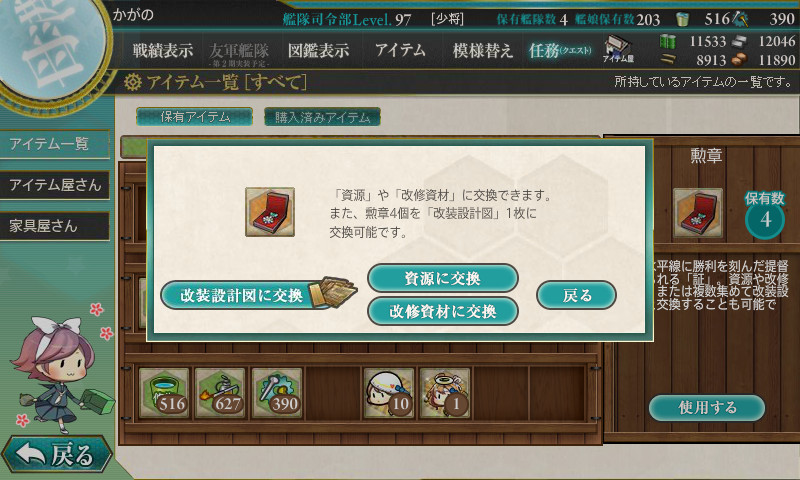Image resolution: width=800 pixels, height=480 pixels.
Task: Switch to the 保有アイテム tab
Action: click(194, 117)
